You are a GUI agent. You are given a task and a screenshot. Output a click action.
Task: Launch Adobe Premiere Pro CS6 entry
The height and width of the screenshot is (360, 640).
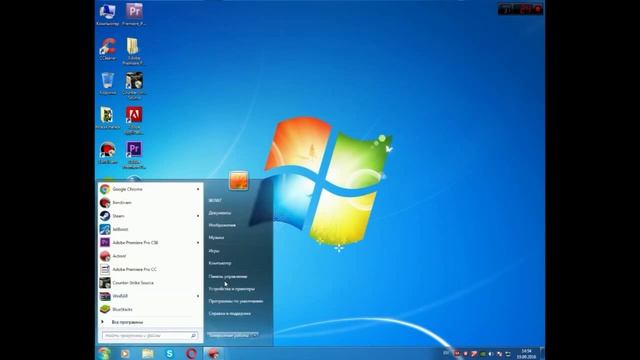[x=150, y=242]
